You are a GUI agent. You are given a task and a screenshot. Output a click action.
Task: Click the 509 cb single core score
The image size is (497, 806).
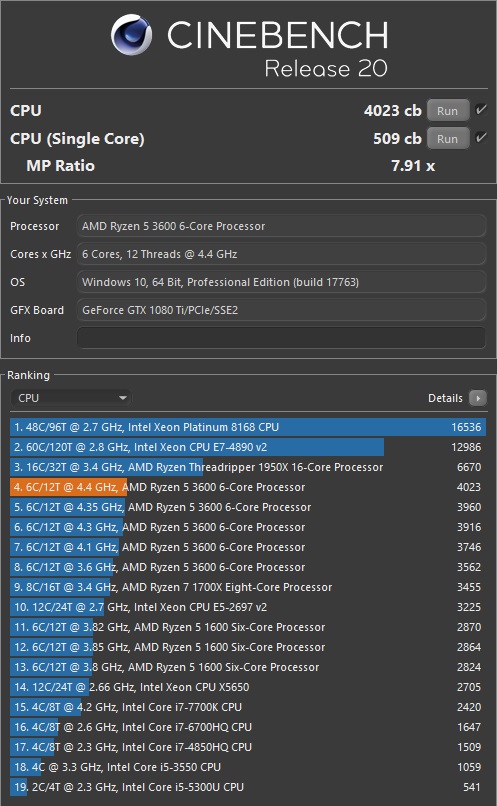tap(397, 138)
